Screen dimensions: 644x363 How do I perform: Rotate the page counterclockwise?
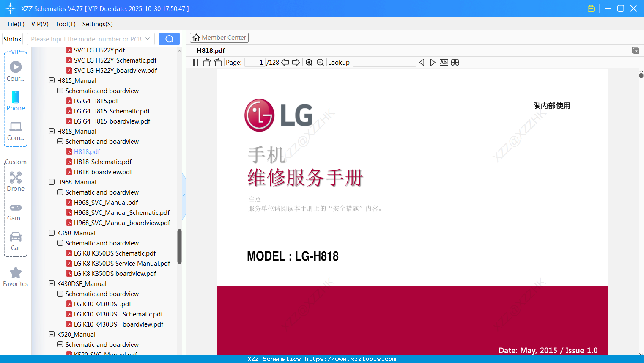tap(206, 62)
